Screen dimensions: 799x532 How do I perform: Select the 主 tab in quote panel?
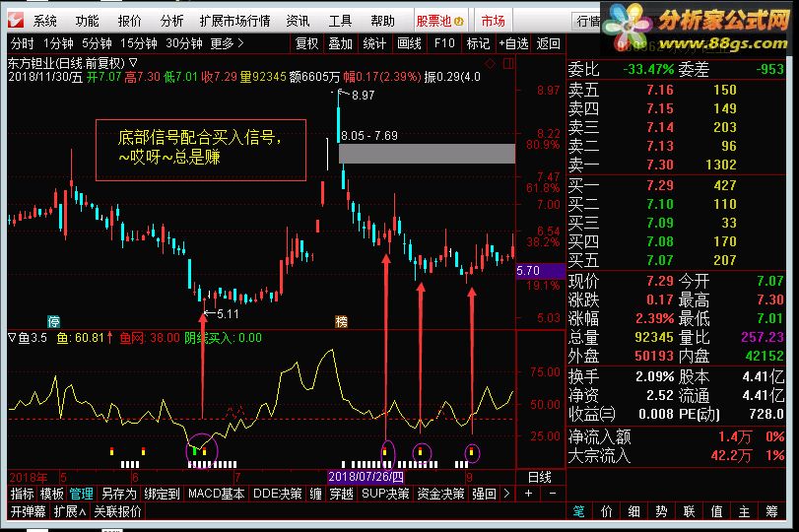745,511
